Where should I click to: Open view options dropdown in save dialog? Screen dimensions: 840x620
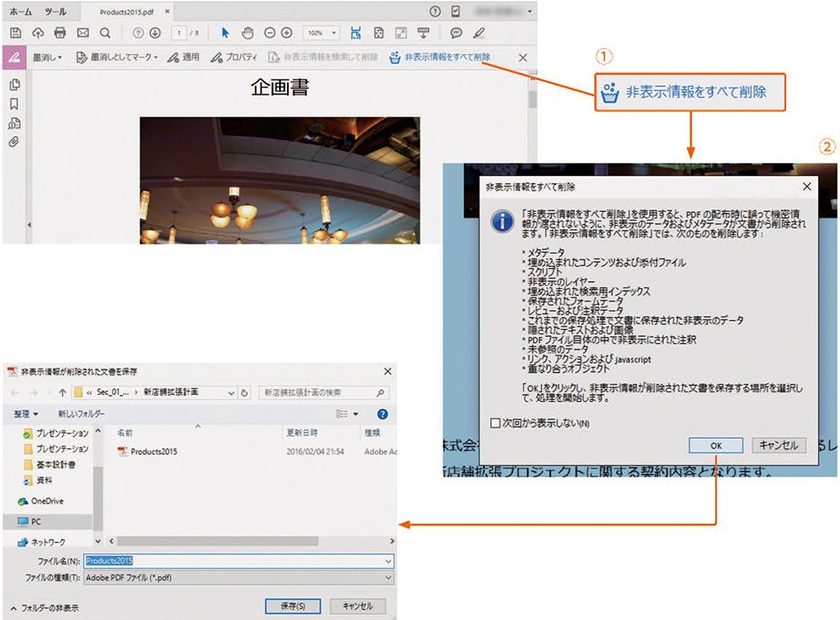[x=356, y=414]
